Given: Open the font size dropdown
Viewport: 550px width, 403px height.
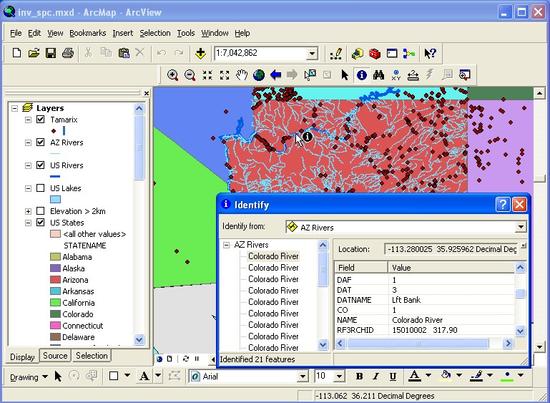Looking at the screenshot, I should tap(339, 377).
